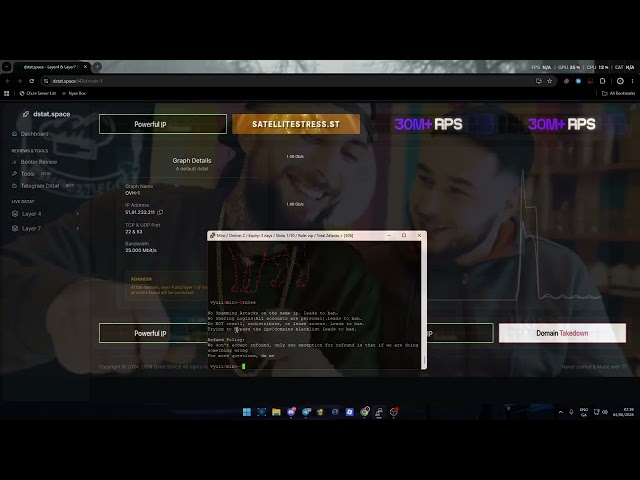Click the browser forward arrow
The height and width of the screenshot is (480, 640).
pyautogui.click(x=20, y=81)
